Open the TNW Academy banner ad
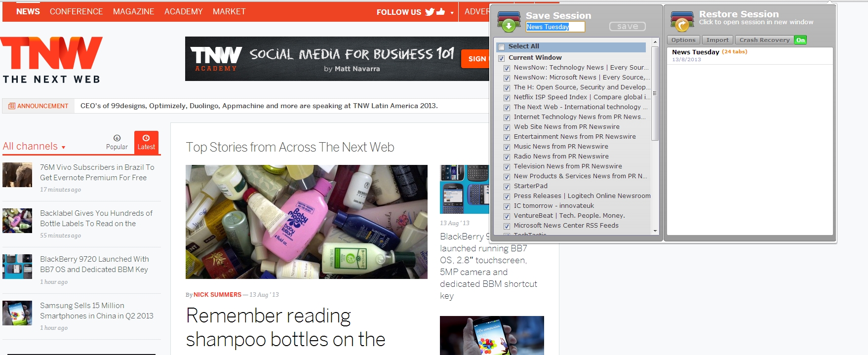 (337, 59)
